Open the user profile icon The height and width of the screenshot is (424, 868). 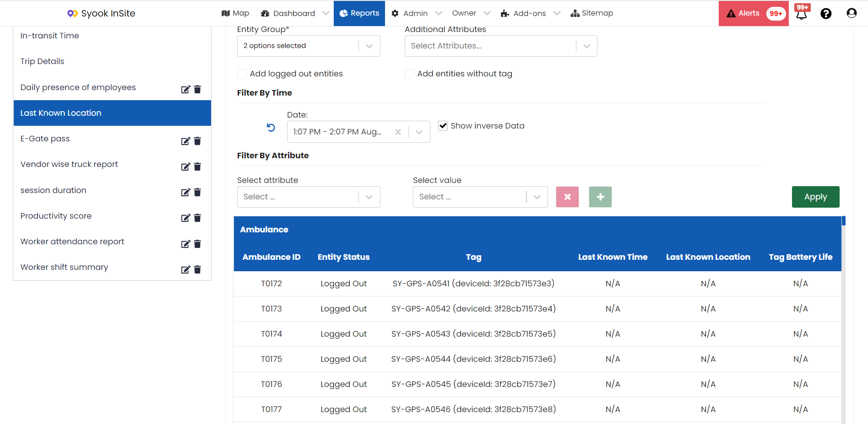coord(852,13)
